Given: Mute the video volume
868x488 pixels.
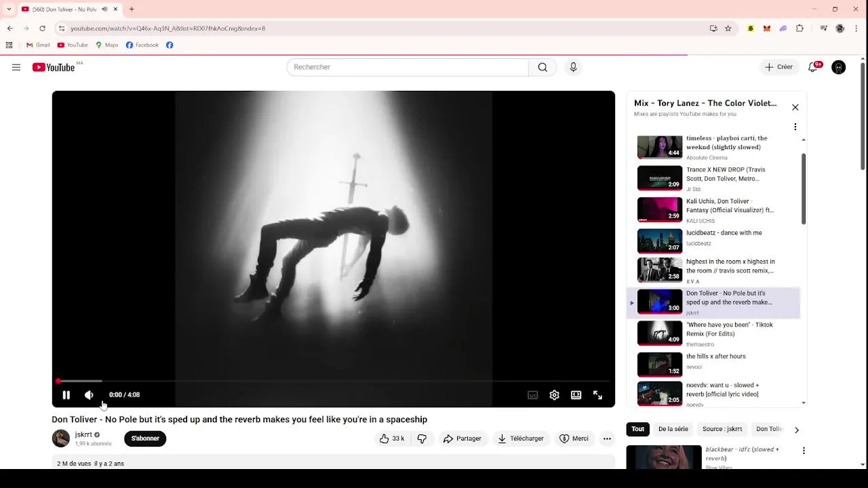Looking at the screenshot, I should click(89, 395).
